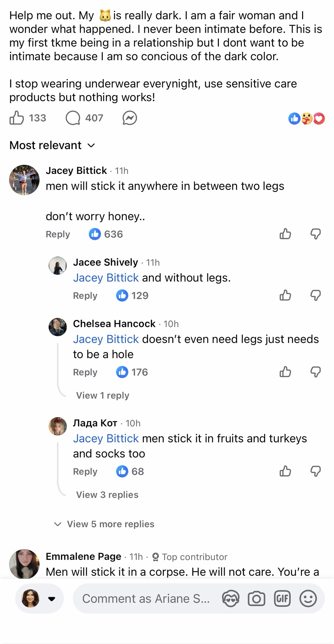334x644 pixels.
Task: Thumbs up Chelsea Hancock's reply
Action: coord(285,372)
